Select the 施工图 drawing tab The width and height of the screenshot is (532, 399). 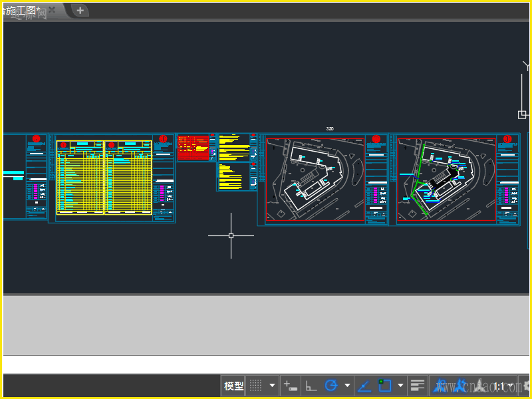coord(22,11)
